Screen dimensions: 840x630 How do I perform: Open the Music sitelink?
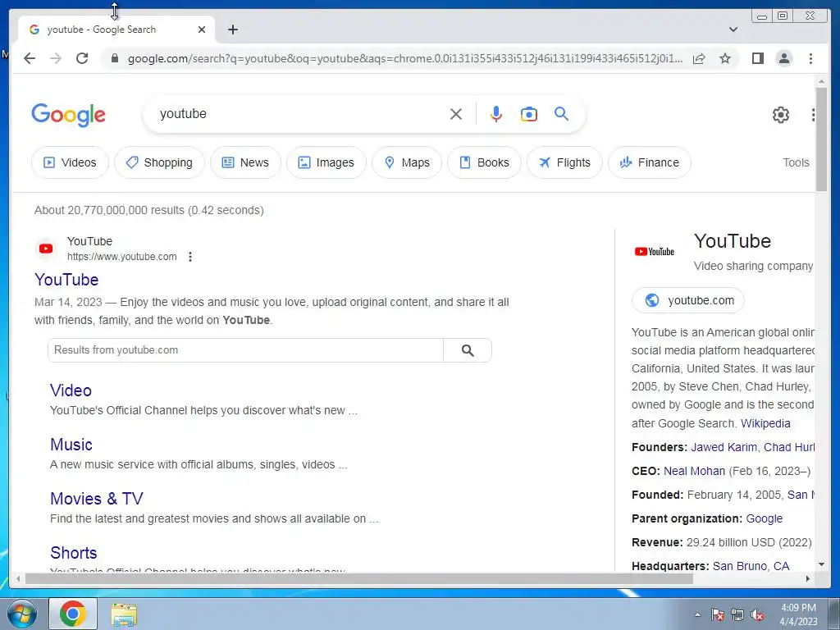pyautogui.click(x=71, y=445)
